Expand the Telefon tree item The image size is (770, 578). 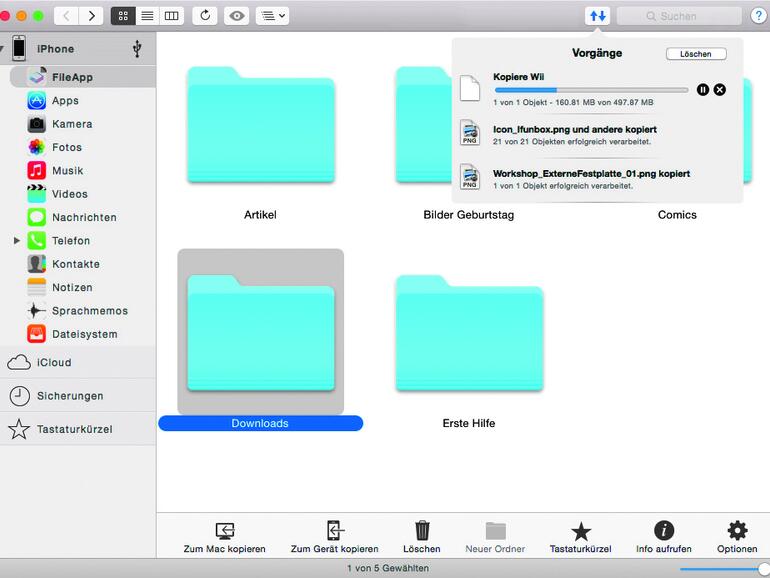coord(17,241)
